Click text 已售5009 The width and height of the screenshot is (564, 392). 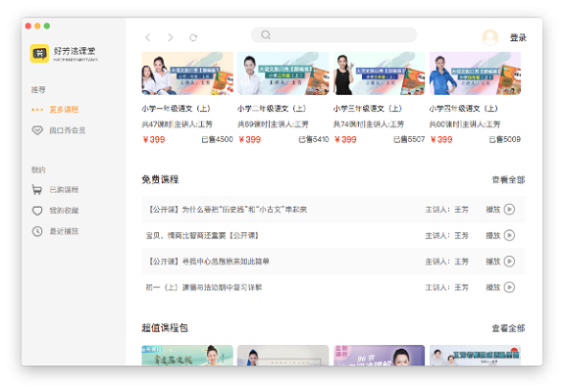point(505,139)
